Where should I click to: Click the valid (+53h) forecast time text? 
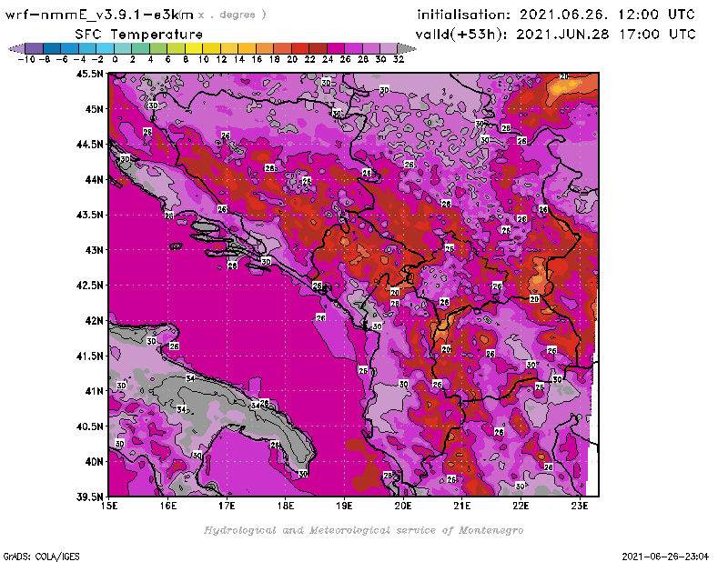555,34
